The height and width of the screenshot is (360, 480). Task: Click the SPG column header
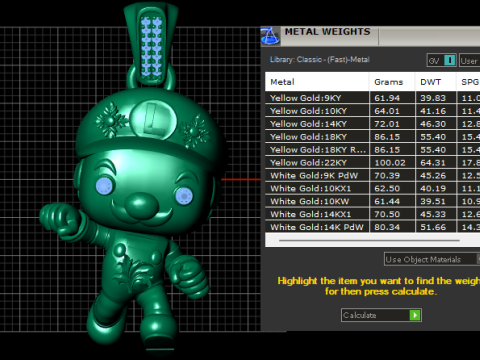(469, 82)
